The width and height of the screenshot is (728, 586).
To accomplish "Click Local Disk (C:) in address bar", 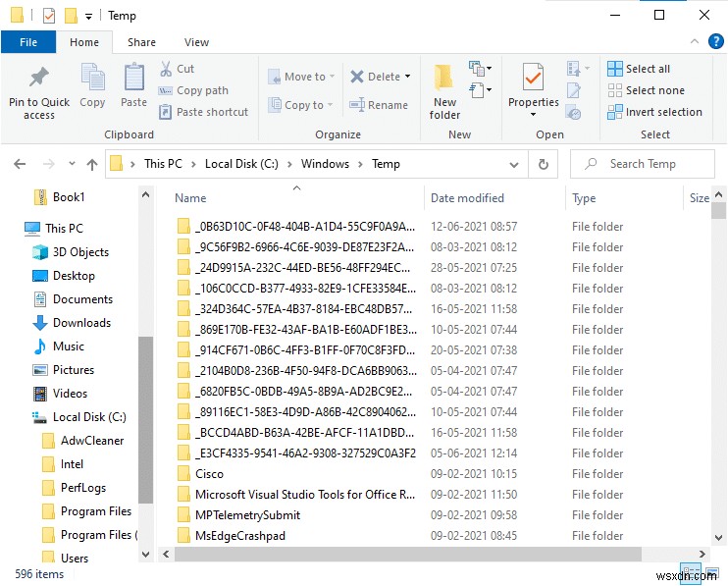I will coord(241,164).
